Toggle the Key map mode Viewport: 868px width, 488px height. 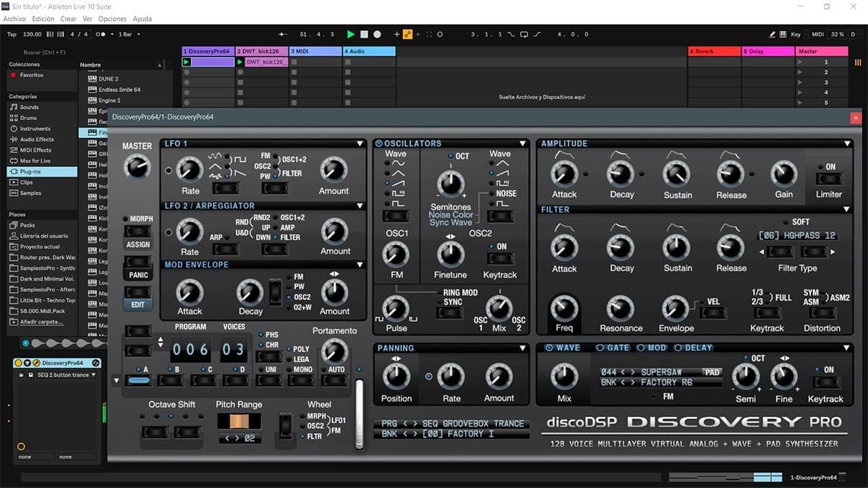[796, 34]
